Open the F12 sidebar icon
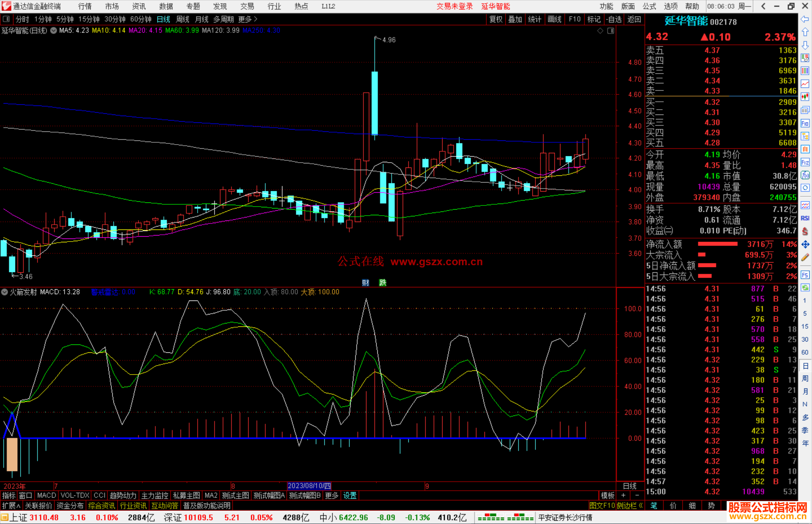 [x=805, y=162]
